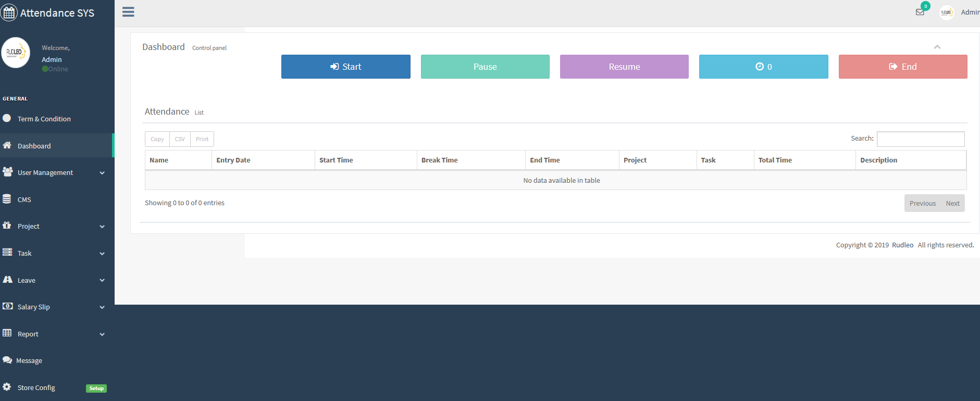The height and width of the screenshot is (401, 980).
Task: Expand the Salary Slip submenu arrow
Action: [x=102, y=307]
